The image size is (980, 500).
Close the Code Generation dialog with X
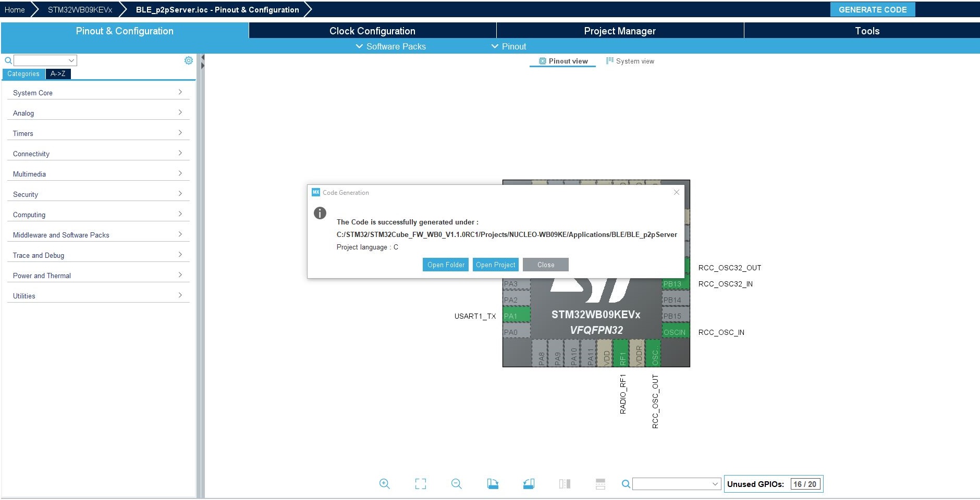[676, 192]
